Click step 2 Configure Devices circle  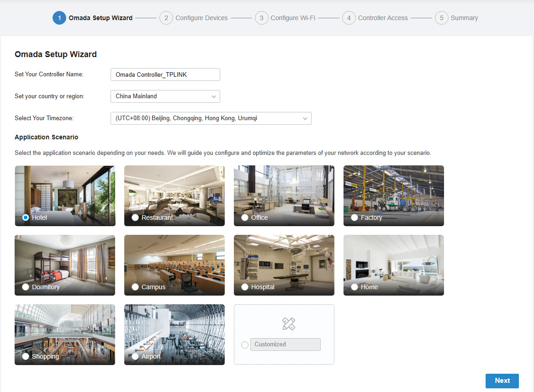click(x=166, y=18)
